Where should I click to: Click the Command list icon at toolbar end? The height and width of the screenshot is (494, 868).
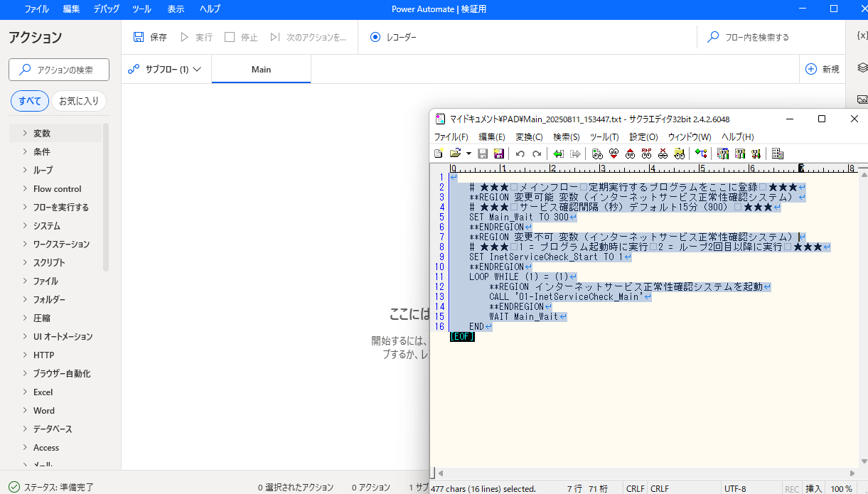[777, 154]
